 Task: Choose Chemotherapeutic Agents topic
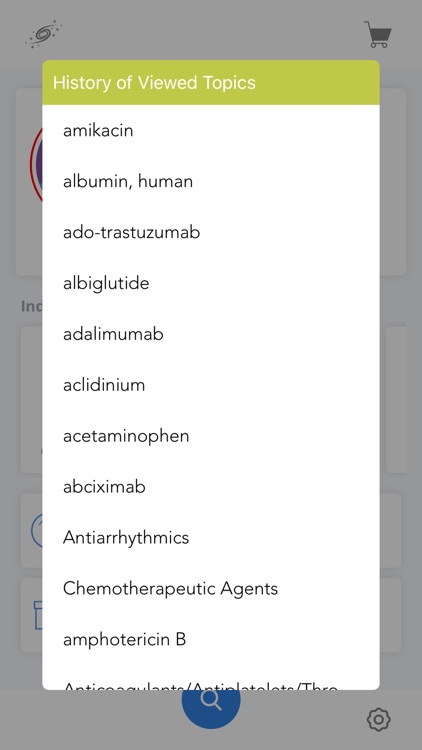211,588
